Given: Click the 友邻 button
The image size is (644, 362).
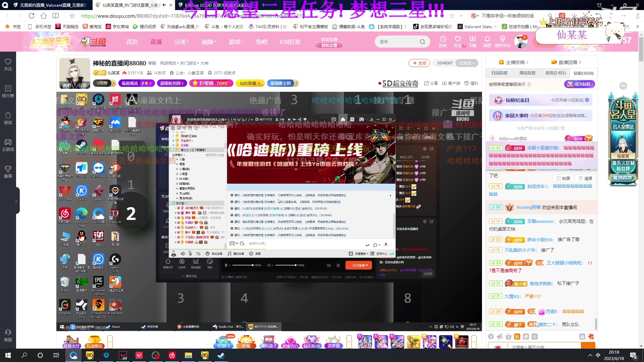Looking at the screenshot, I should click(x=419, y=63).
